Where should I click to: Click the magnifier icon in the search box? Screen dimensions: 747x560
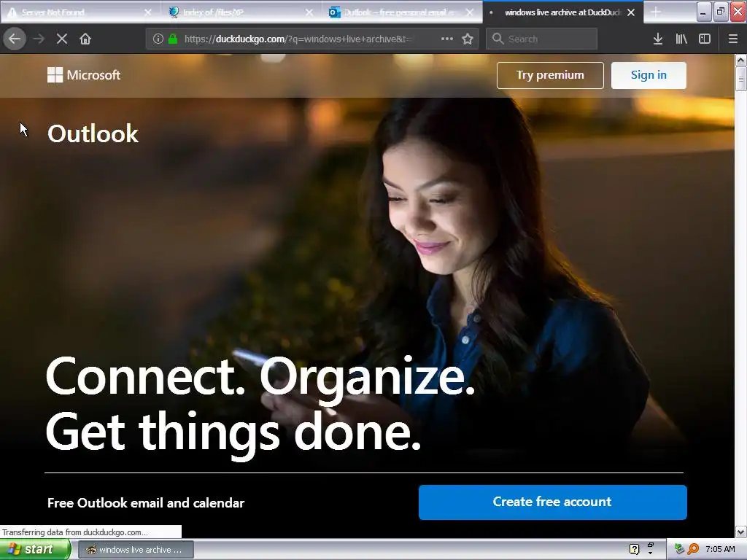click(498, 39)
